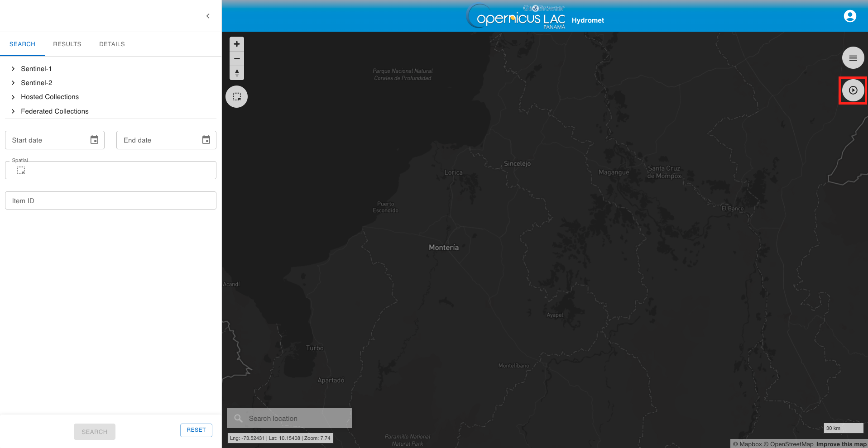Open End date calendar picker

coord(206,140)
